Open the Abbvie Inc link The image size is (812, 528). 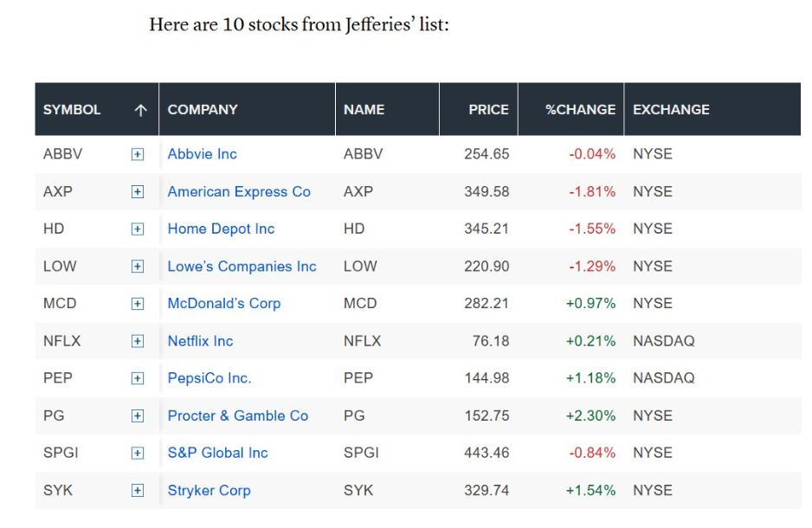coord(202,154)
